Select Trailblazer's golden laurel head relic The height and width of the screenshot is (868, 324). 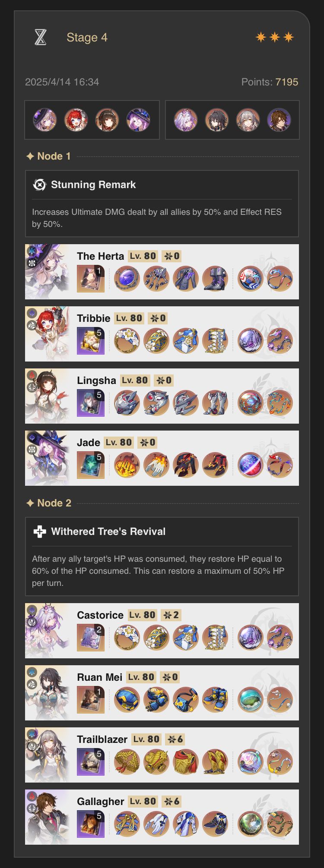click(x=127, y=761)
